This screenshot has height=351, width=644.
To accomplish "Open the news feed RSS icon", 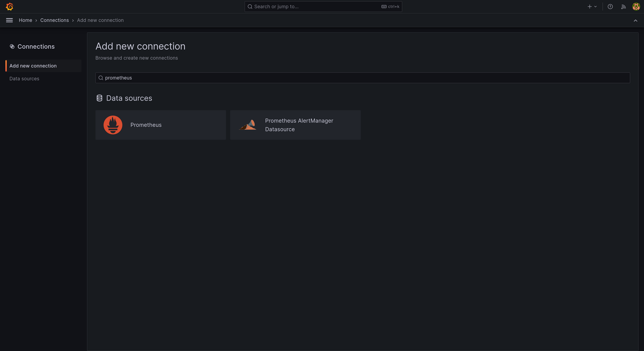I will coord(623,6).
